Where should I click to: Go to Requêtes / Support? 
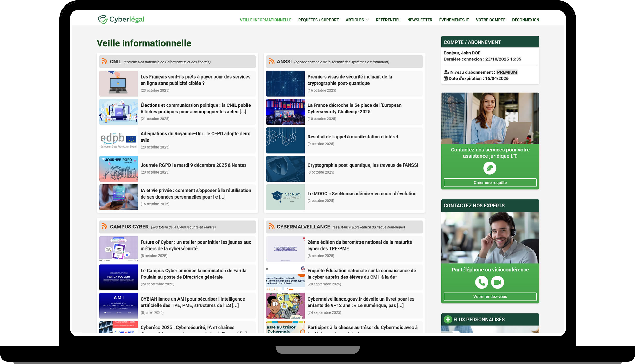[319, 20]
